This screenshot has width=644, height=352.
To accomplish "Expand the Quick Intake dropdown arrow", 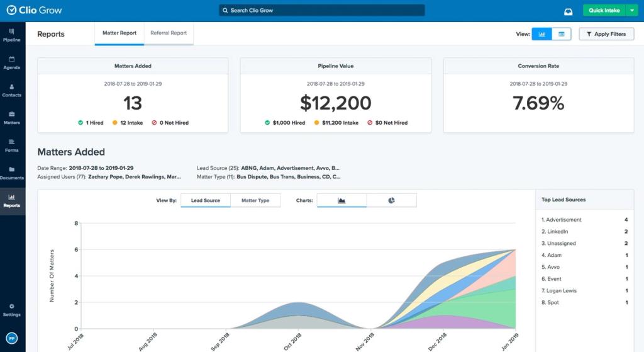I will tap(632, 10).
